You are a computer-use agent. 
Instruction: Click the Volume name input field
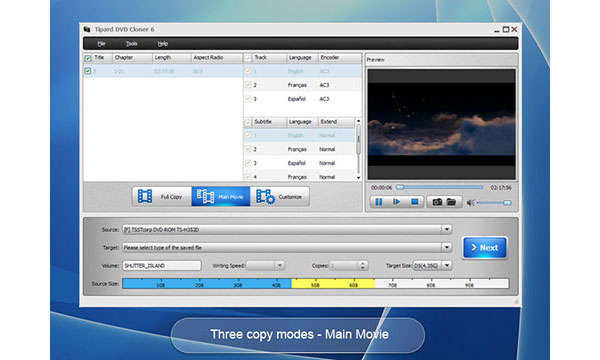click(161, 266)
